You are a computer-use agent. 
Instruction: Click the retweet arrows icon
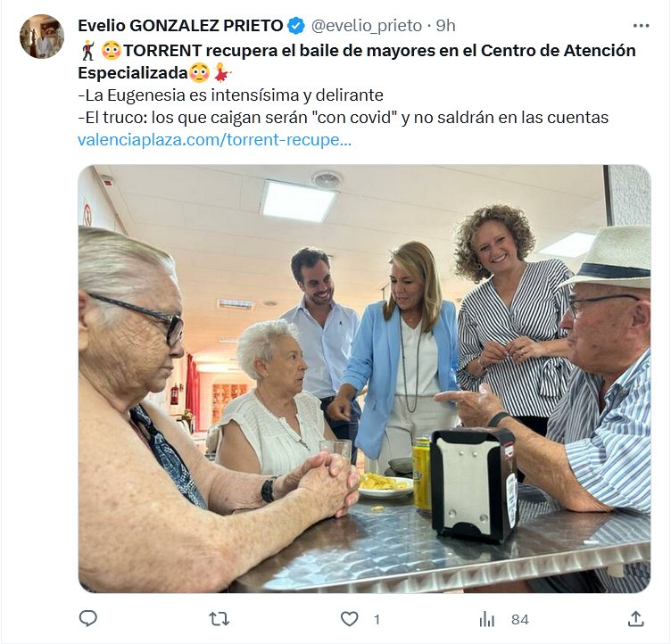(x=220, y=619)
